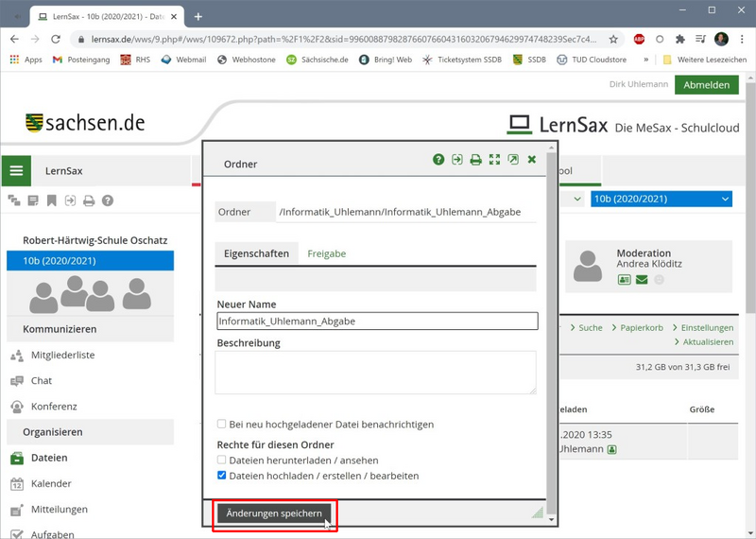Close the Ordner dialog with the green X
Screen dimensions: 756x539
(532, 160)
